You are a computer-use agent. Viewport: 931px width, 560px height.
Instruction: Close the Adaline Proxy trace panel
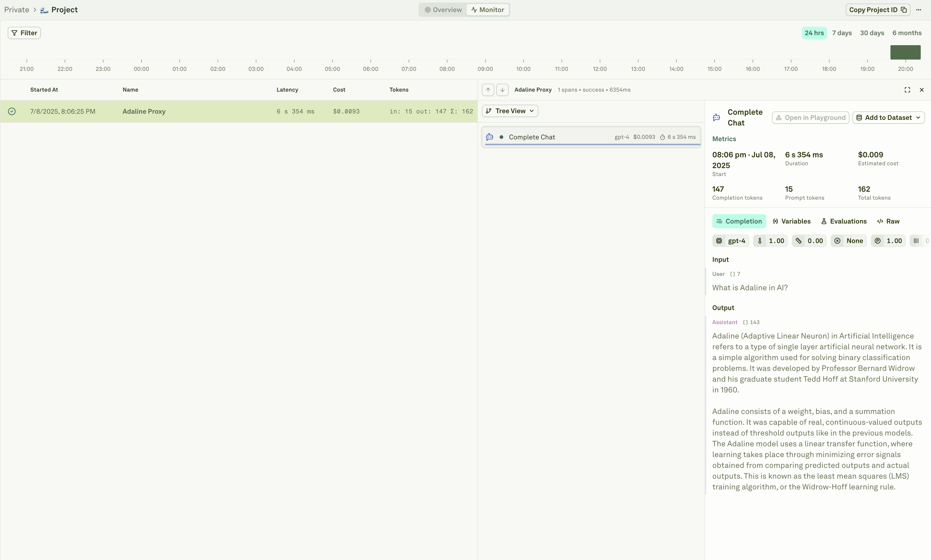[922, 90]
